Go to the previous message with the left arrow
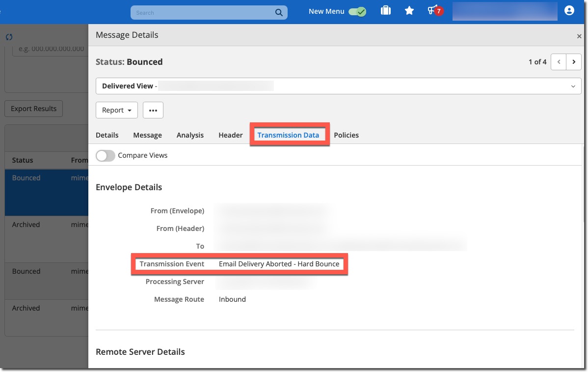This screenshot has width=588, height=372. pos(559,62)
